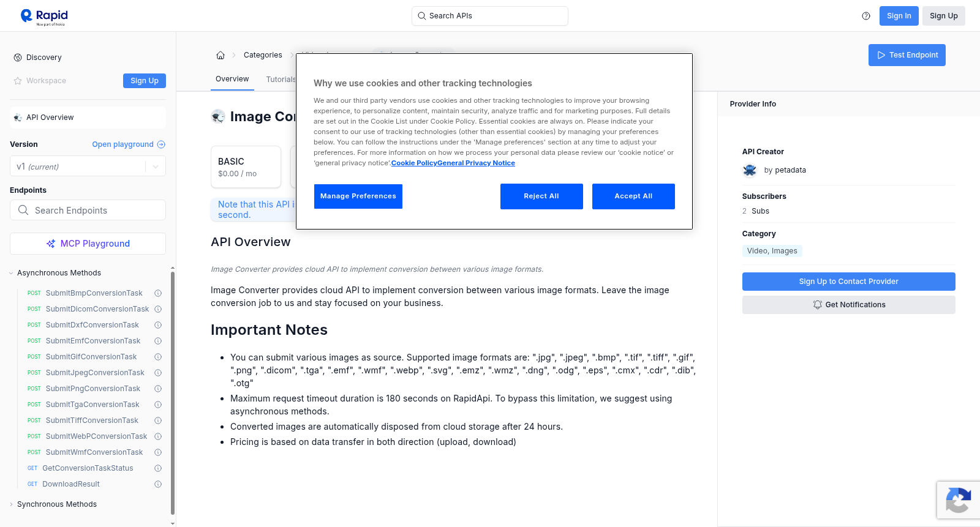Click the reCAPTCHA badge

(959, 500)
